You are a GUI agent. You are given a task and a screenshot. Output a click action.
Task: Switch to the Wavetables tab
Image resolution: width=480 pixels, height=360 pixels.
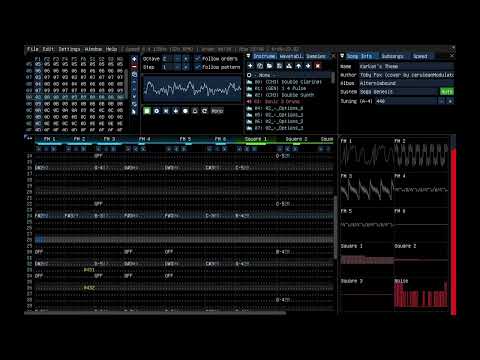coord(291,56)
